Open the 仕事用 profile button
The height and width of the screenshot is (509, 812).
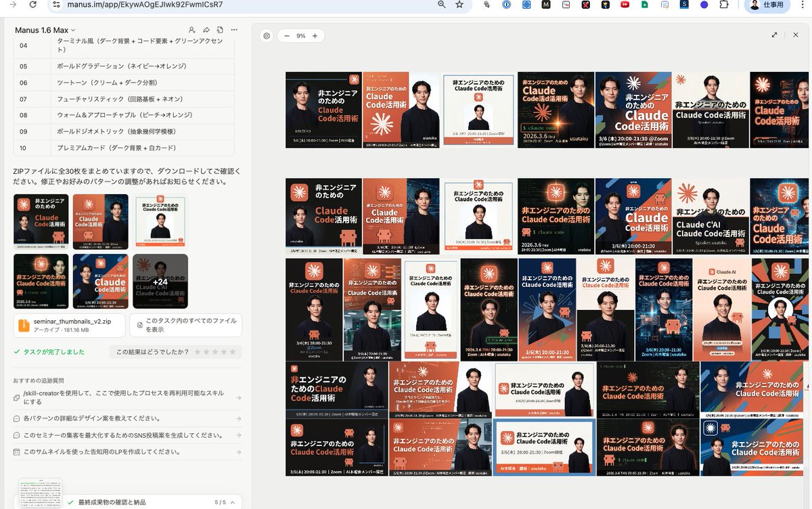tap(767, 5)
